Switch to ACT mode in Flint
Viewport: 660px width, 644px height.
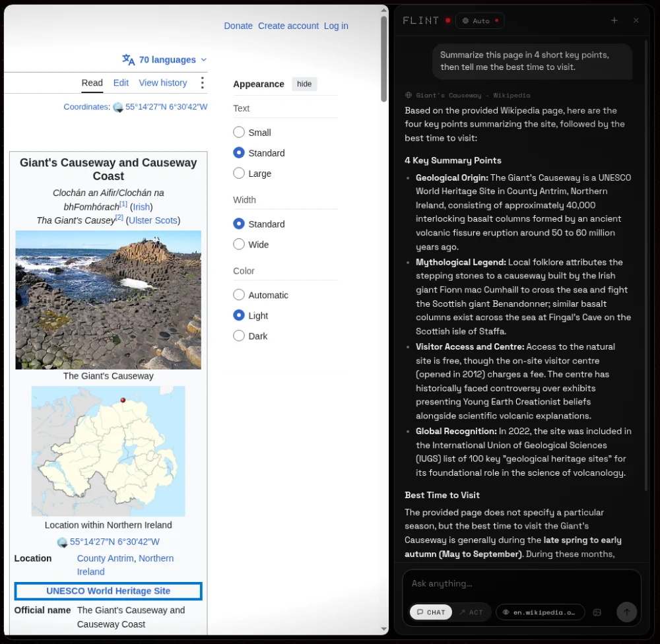tap(471, 612)
